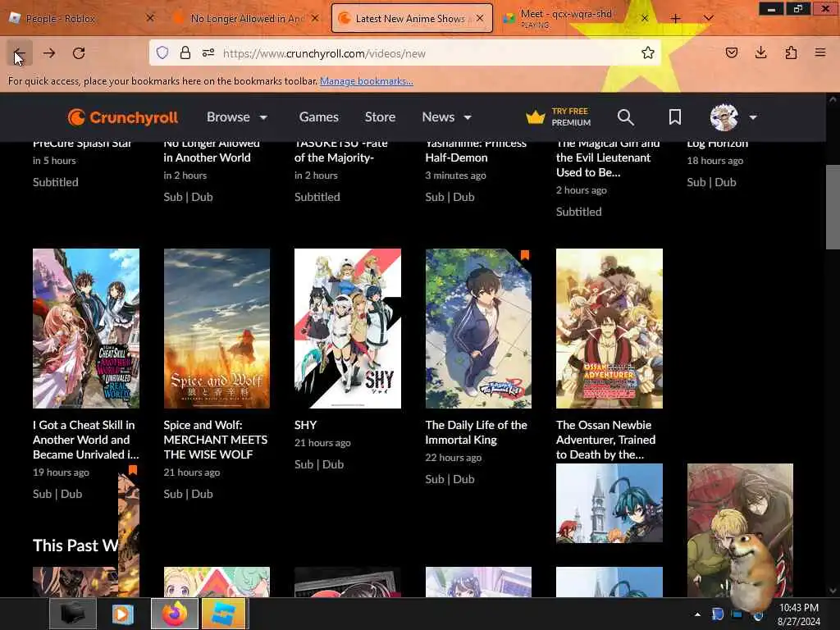840x630 pixels.
Task: Open the black folder taskbar icon
Action: [72, 614]
